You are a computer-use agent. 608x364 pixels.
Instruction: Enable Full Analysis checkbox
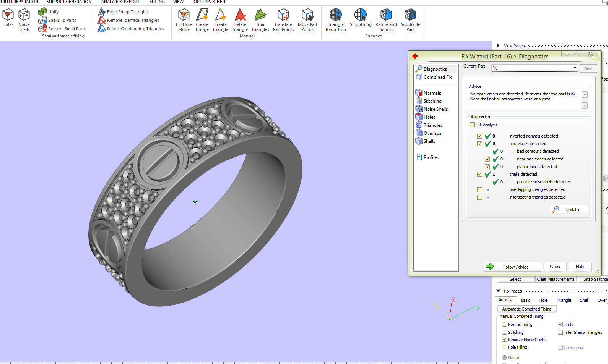[x=472, y=125]
